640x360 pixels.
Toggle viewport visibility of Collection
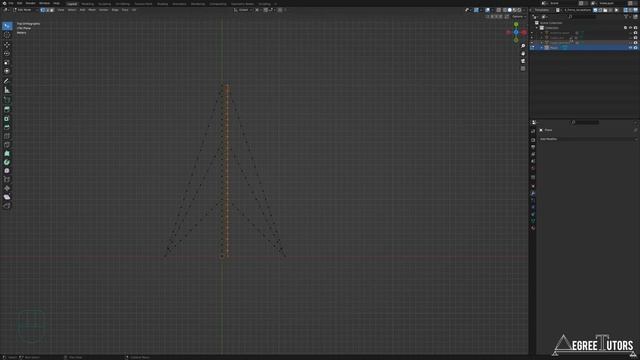(631, 28)
